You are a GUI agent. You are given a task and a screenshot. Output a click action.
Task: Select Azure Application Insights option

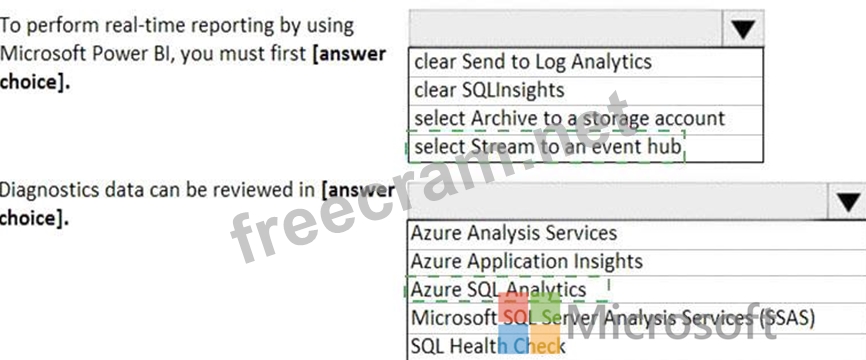point(636,262)
